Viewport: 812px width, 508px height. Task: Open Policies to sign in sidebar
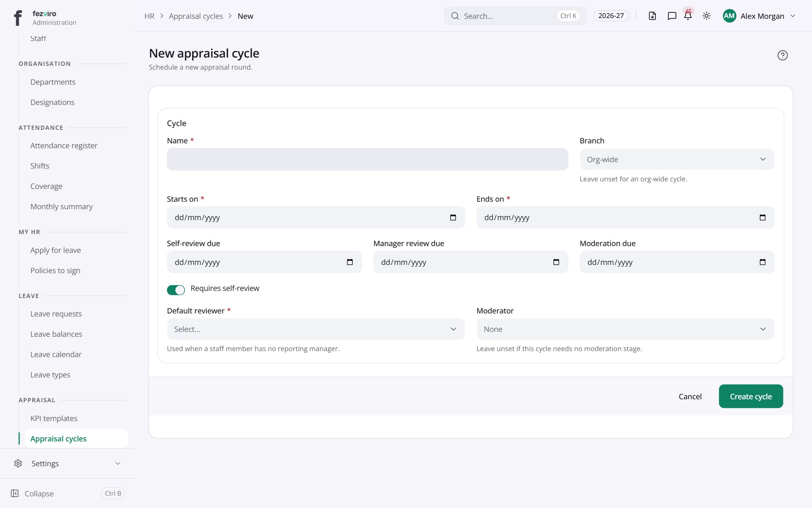(55, 270)
